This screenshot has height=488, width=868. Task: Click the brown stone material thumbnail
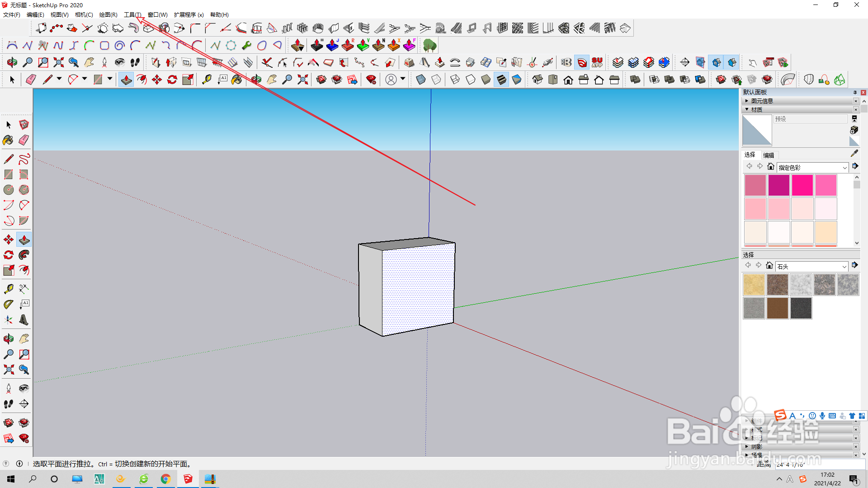click(x=778, y=308)
